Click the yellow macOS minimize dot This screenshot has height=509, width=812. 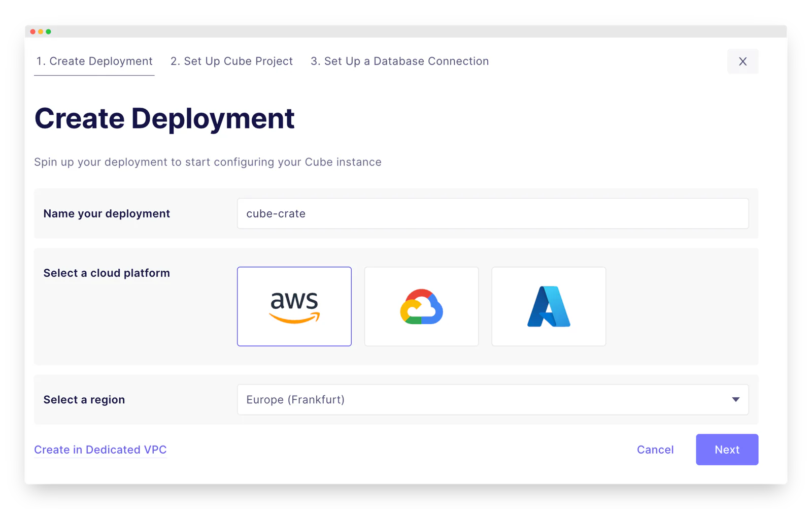41,31
